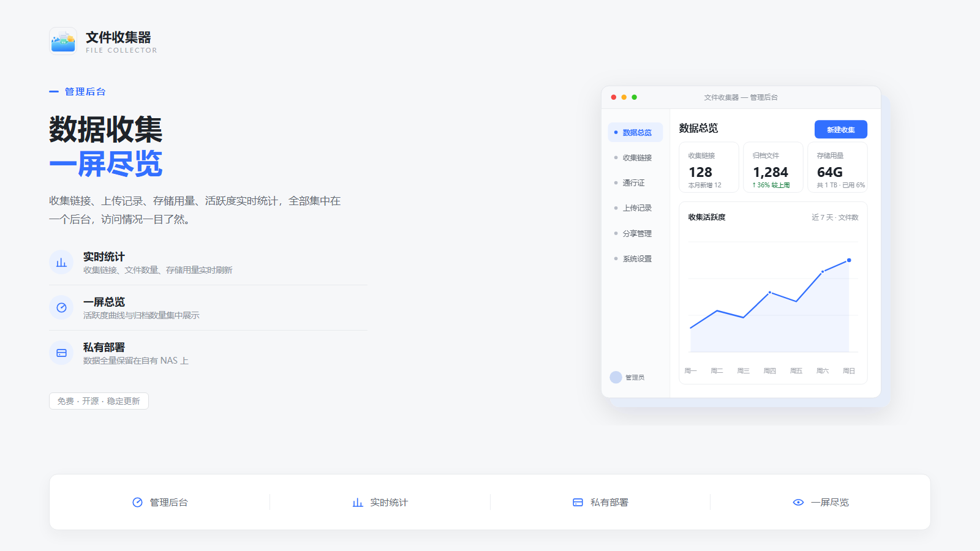This screenshot has width=980, height=551.
Task: Click the 共 1 TB · 已用 6% text
Action: pos(841,185)
